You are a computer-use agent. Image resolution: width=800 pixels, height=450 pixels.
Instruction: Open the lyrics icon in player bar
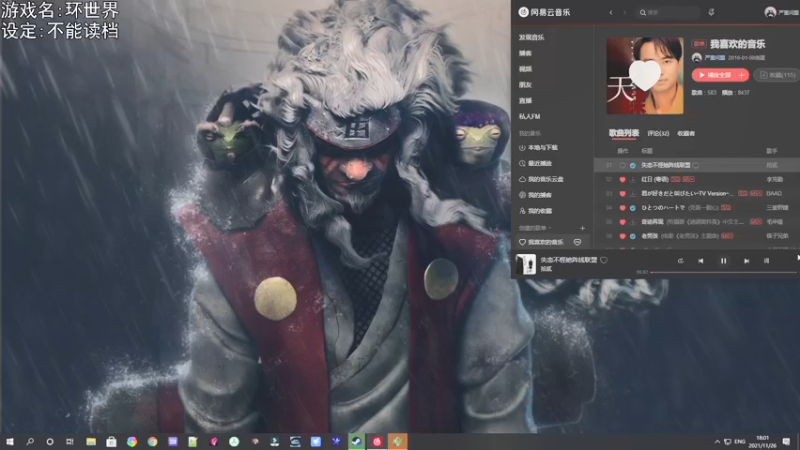point(766,261)
